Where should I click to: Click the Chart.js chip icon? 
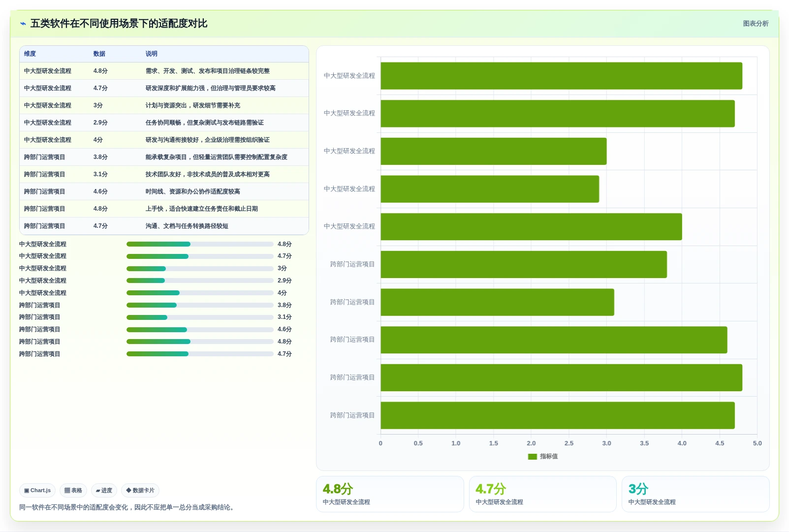pos(27,490)
